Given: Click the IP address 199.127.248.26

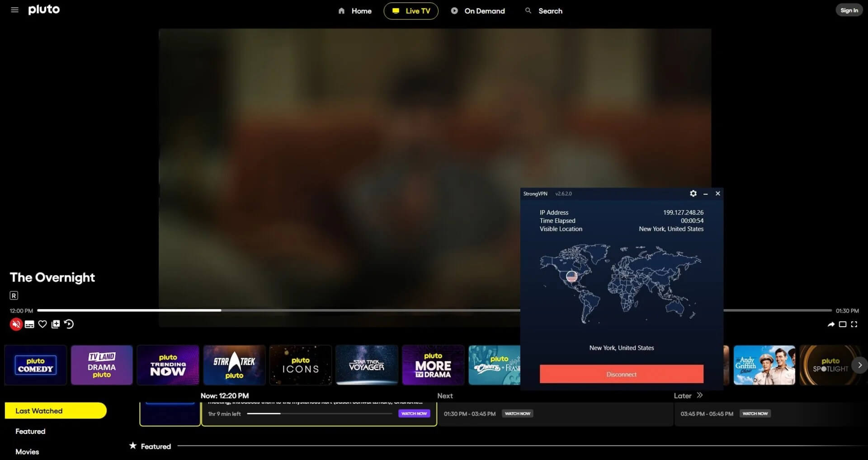Looking at the screenshot, I should [683, 212].
